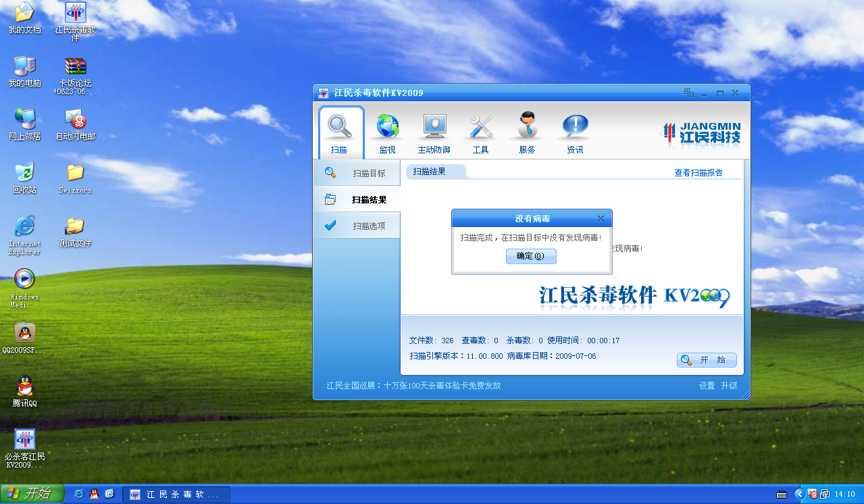Screen dimensions: 864x504
Task: Close the 没有病毒 dialog with X
Action: click(601, 218)
